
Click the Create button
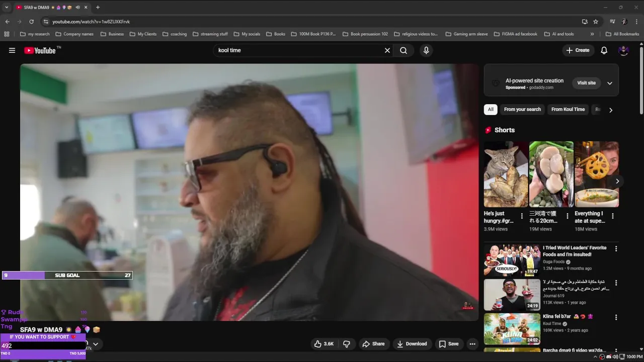578,50
